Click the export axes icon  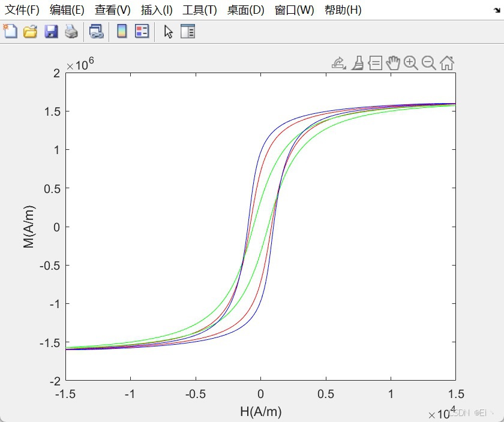pyautogui.click(x=338, y=63)
